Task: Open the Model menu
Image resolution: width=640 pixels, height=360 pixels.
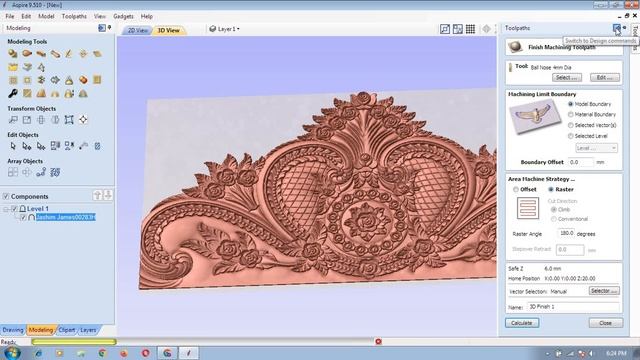Action: (x=46, y=16)
